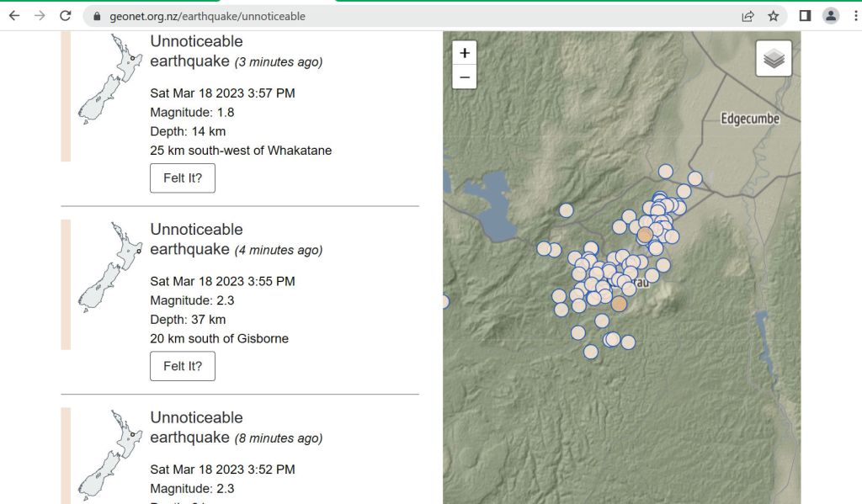Screen dimensions: 862x504
Task: Open the map layers switcher
Action: point(774,59)
